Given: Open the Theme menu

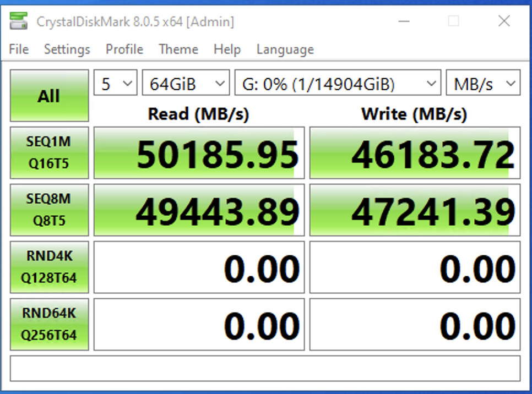Looking at the screenshot, I should point(178,50).
